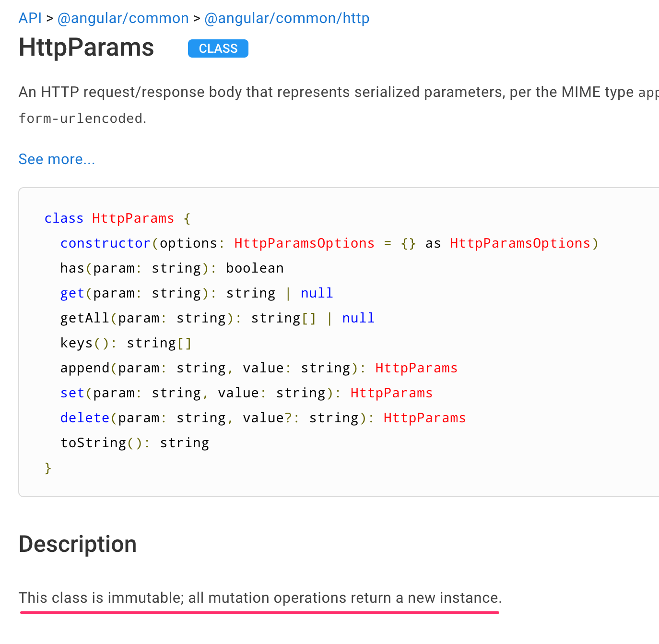Open the HttpParams return type from append
659x644 pixels.
coord(416,368)
